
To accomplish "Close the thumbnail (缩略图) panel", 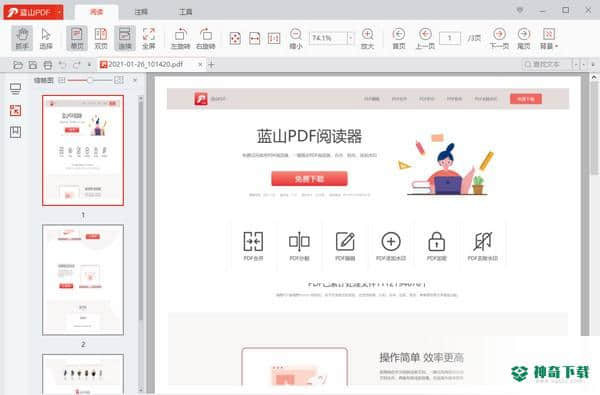I will coord(135,80).
